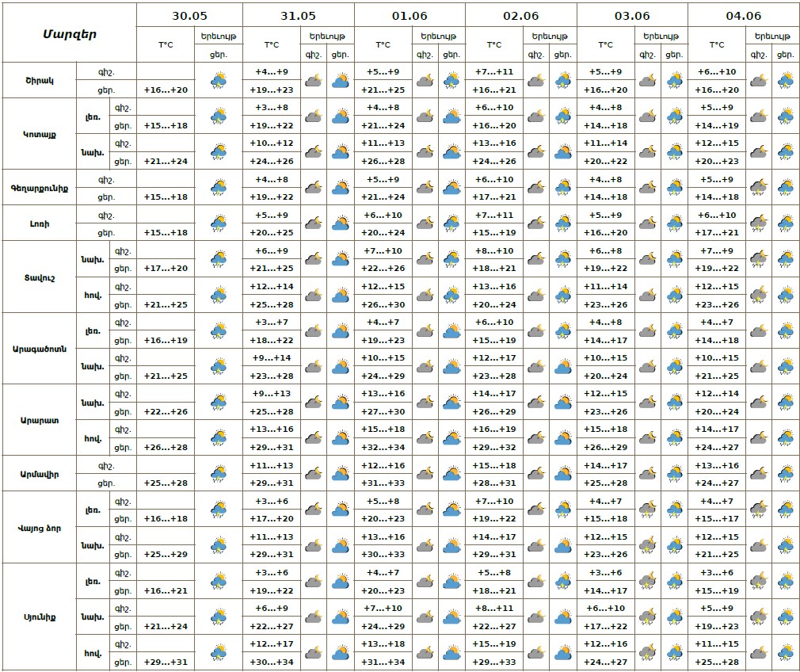This screenshot has width=800, height=672.
Task: Click the Մարզեր table header
Action: tap(69, 33)
